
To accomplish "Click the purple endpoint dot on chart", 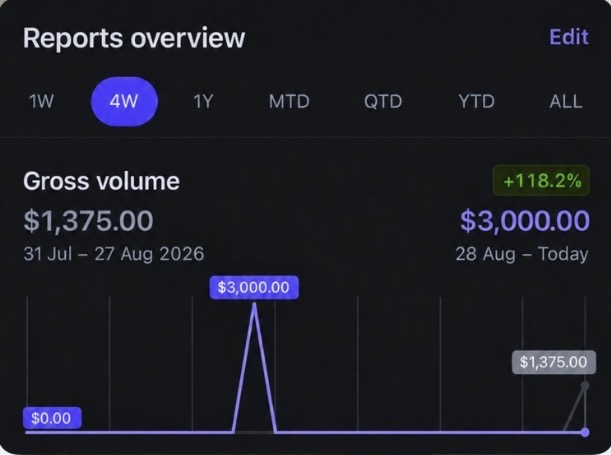I will (x=585, y=432).
